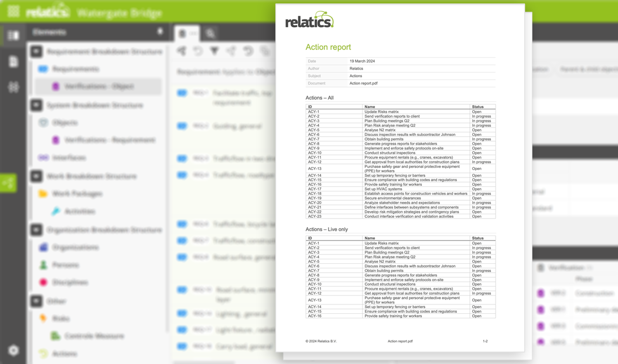
Task: Select the green network icon in the sidebar
Action: pos(8,183)
